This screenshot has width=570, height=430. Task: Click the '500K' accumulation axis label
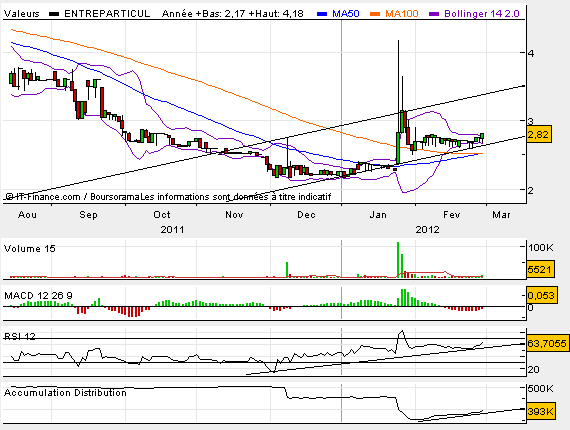point(541,389)
